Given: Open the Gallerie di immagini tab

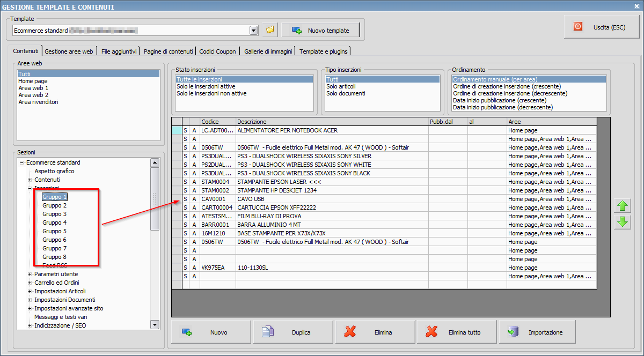Looking at the screenshot, I should coord(268,51).
